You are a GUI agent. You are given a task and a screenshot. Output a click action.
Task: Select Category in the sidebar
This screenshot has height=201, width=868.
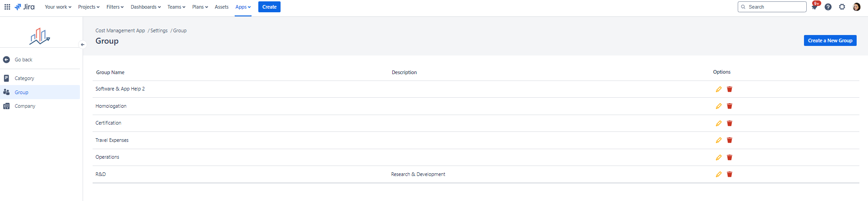click(40, 78)
